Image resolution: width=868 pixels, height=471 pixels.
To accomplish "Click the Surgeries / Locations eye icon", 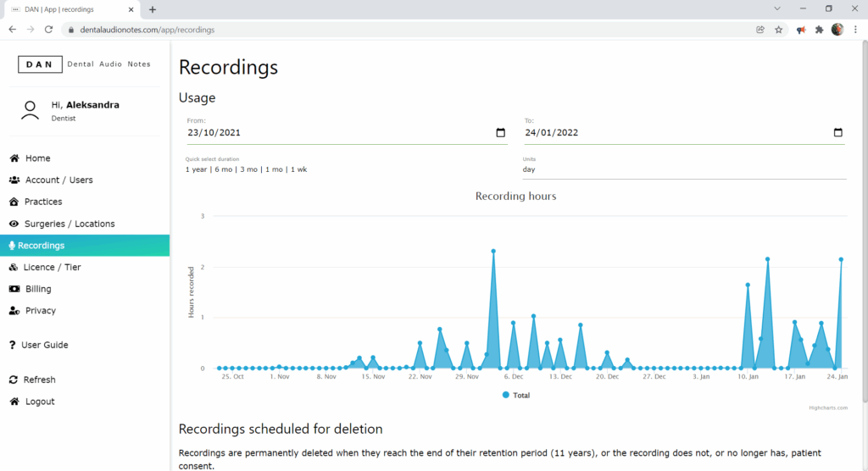I will click(x=14, y=224).
